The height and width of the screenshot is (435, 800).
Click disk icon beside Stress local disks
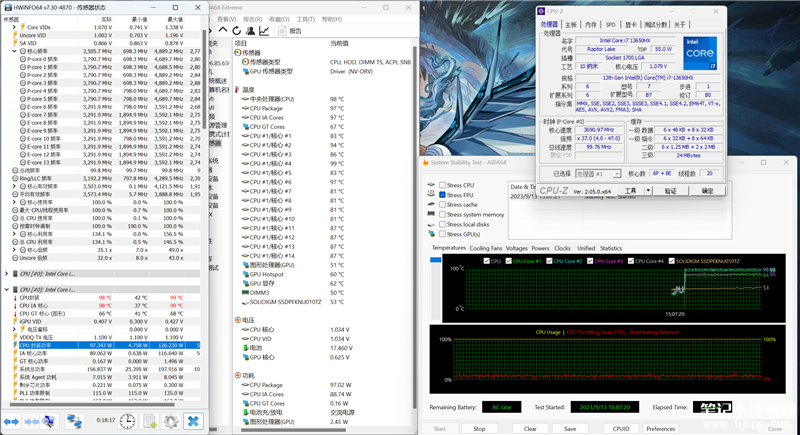432,224
